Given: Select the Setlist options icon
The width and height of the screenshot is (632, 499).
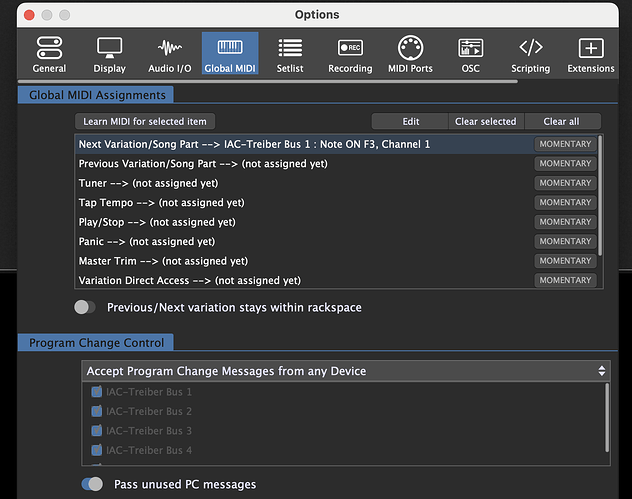Looking at the screenshot, I should click(x=290, y=54).
